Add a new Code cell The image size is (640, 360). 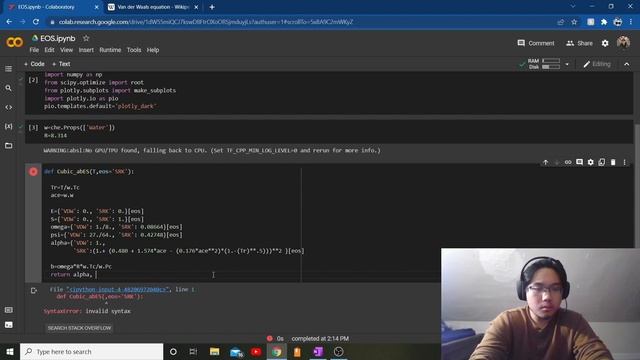34,64
